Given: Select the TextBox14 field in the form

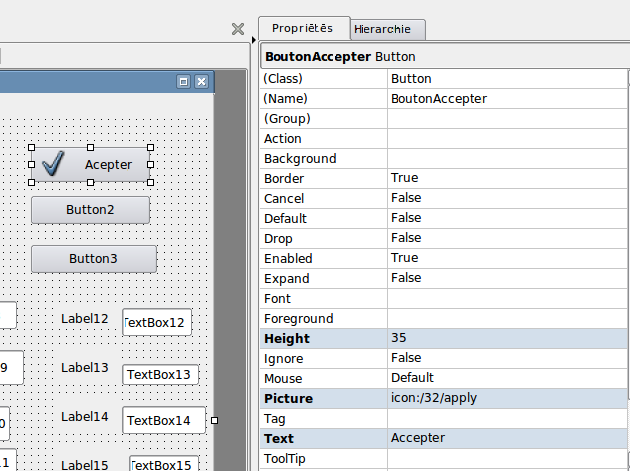Looking at the screenshot, I should click(163, 420).
